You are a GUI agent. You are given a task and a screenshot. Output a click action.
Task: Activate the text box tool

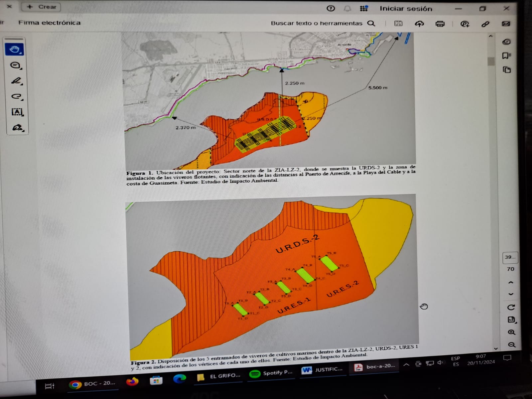[x=17, y=112]
